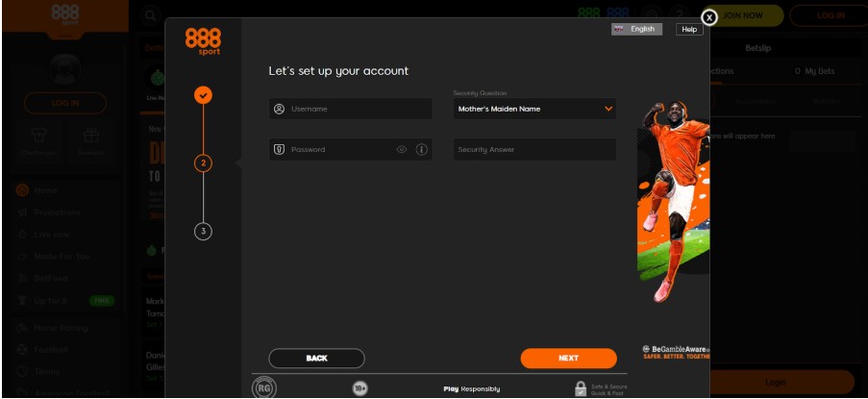Toggle password visibility with the eye icon
868x399 pixels.
coord(402,150)
